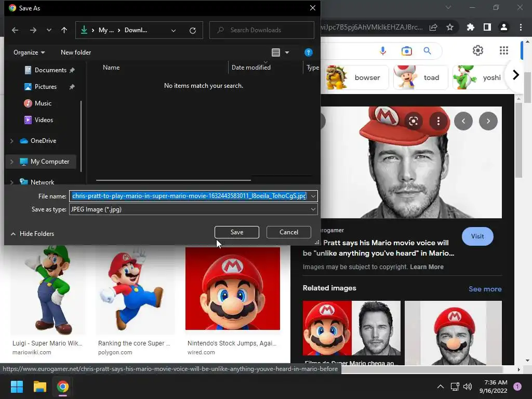The image size is (532, 399).
Task: Share this page icon in Chrome
Action: (433, 28)
